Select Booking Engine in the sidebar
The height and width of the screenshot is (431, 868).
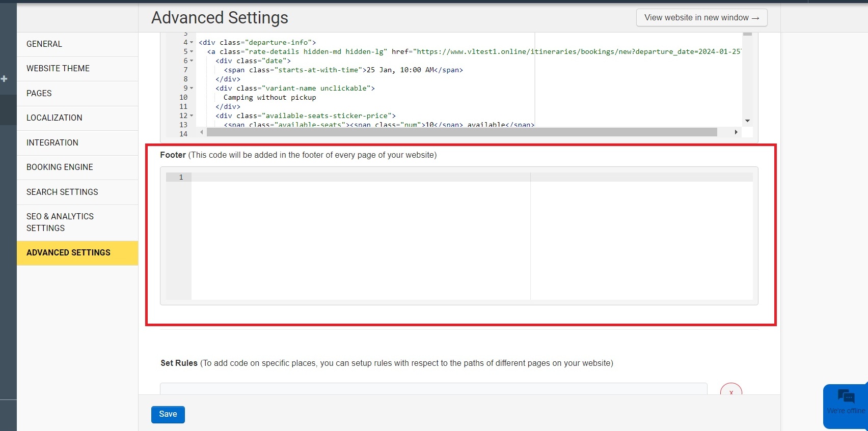point(60,167)
